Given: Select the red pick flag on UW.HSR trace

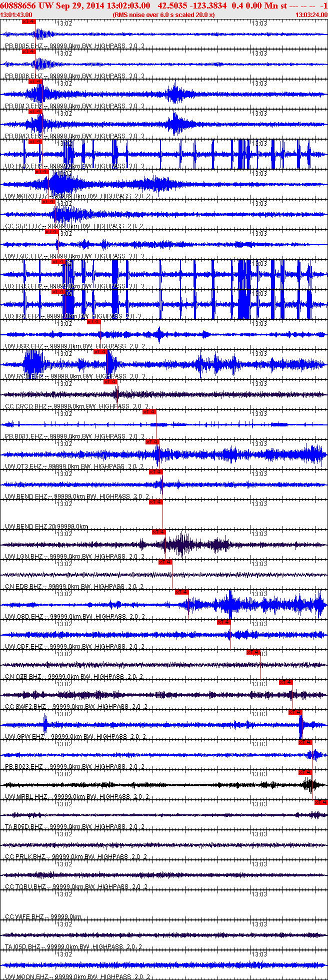Looking at the screenshot, I should tap(93, 322).
